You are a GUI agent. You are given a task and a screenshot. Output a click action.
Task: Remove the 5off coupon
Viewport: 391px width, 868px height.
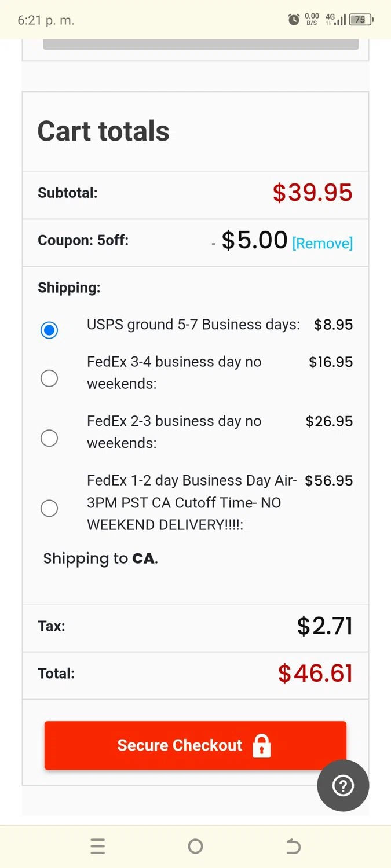coord(322,243)
